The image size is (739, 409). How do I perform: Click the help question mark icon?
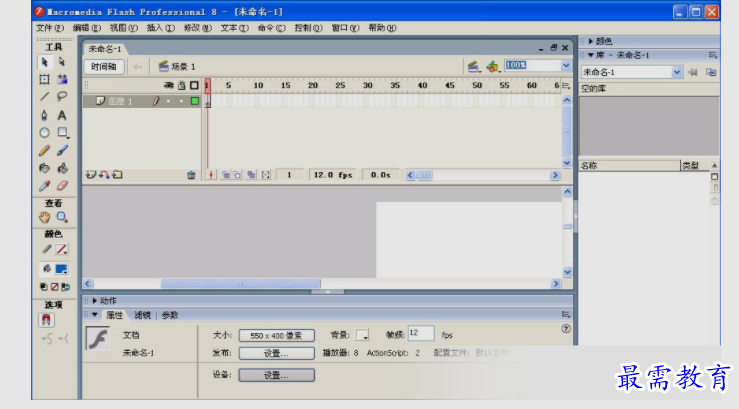point(566,329)
